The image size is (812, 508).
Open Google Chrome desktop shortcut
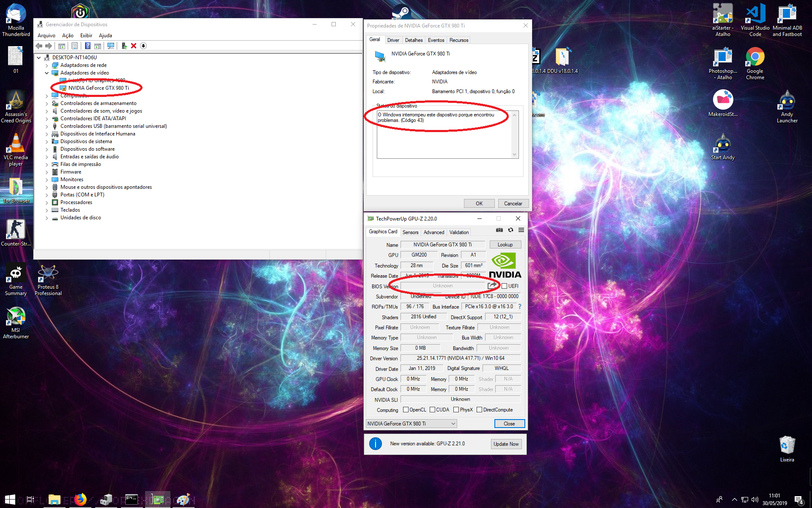[x=755, y=63]
